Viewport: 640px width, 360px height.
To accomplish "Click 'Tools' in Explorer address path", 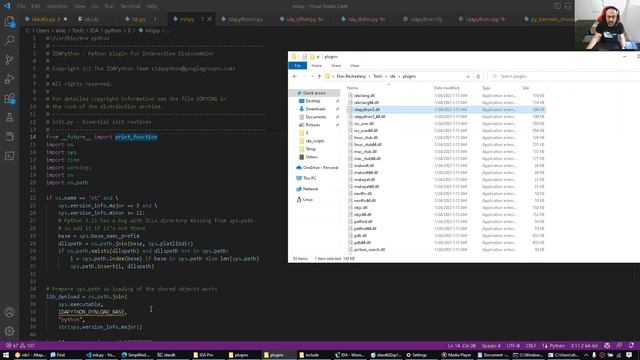I will coord(378,76).
